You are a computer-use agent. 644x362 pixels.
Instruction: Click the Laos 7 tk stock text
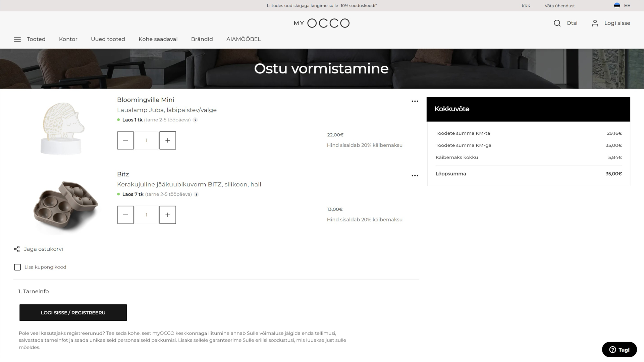pyautogui.click(x=133, y=194)
